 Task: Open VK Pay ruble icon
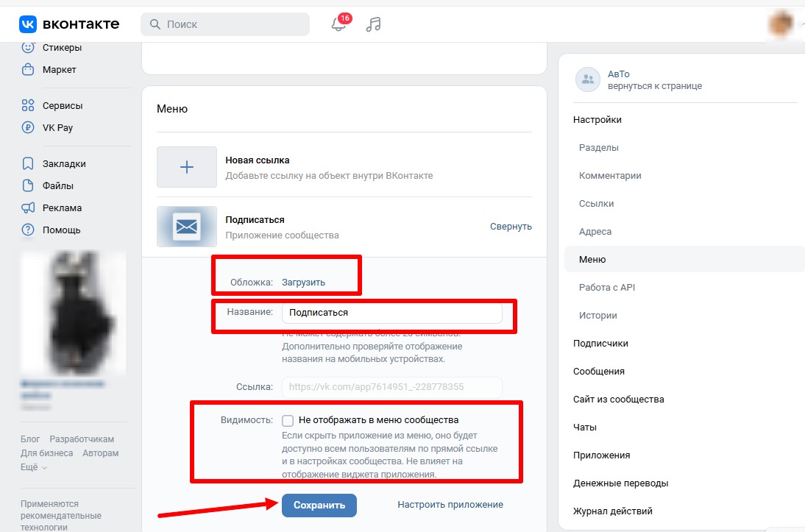tap(28, 127)
